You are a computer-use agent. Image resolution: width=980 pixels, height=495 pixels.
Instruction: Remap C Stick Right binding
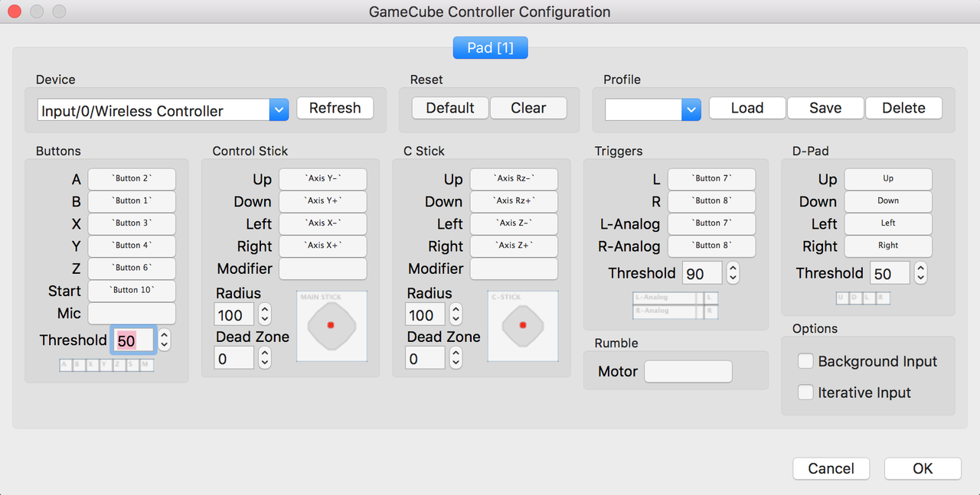pos(514,246)
